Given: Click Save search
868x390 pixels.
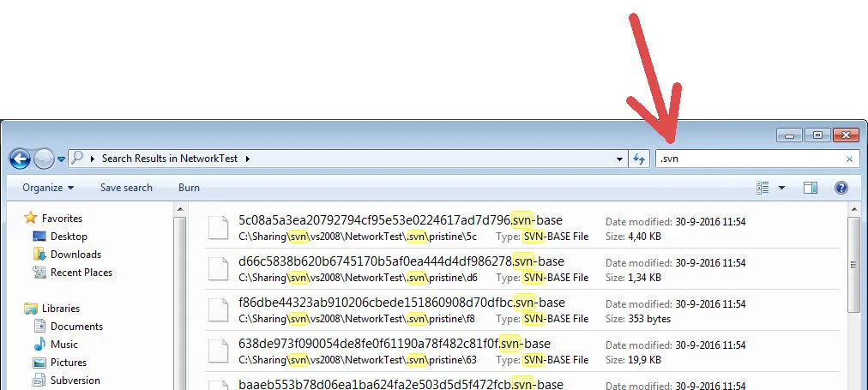Looking at the screenshot, I should (x=126, y=188).
